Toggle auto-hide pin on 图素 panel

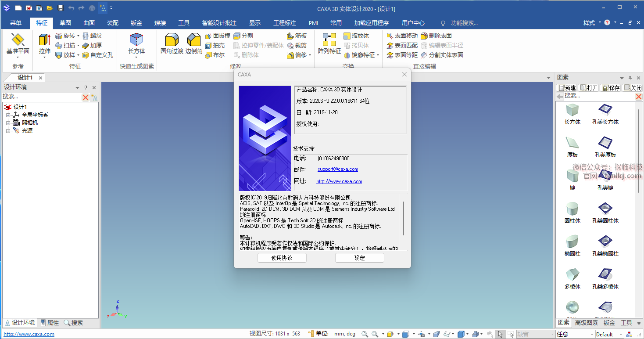coord(630,77)
